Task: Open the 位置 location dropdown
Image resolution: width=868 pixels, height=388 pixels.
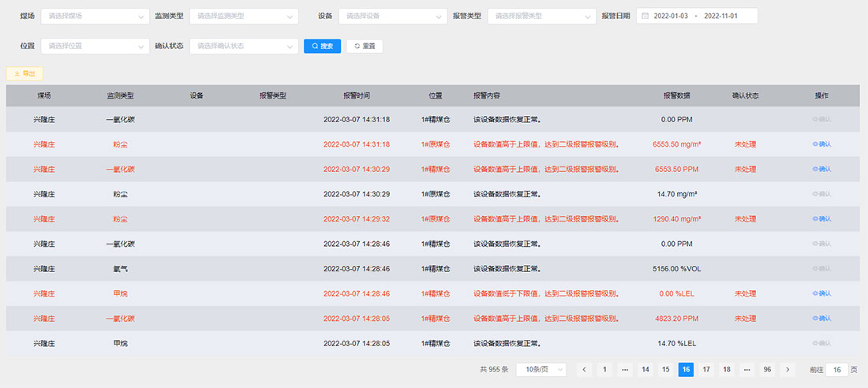Action: pyautogui.click(x=94, y=47)
